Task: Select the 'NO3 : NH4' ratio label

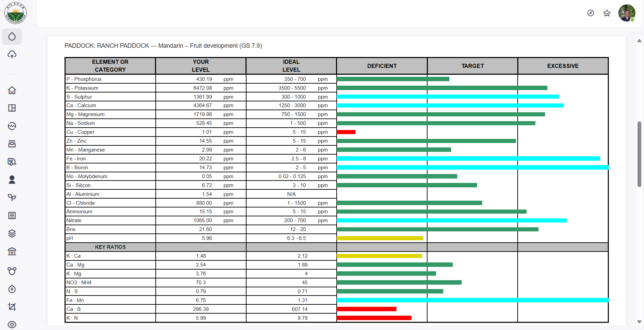Action: (79, 283)
